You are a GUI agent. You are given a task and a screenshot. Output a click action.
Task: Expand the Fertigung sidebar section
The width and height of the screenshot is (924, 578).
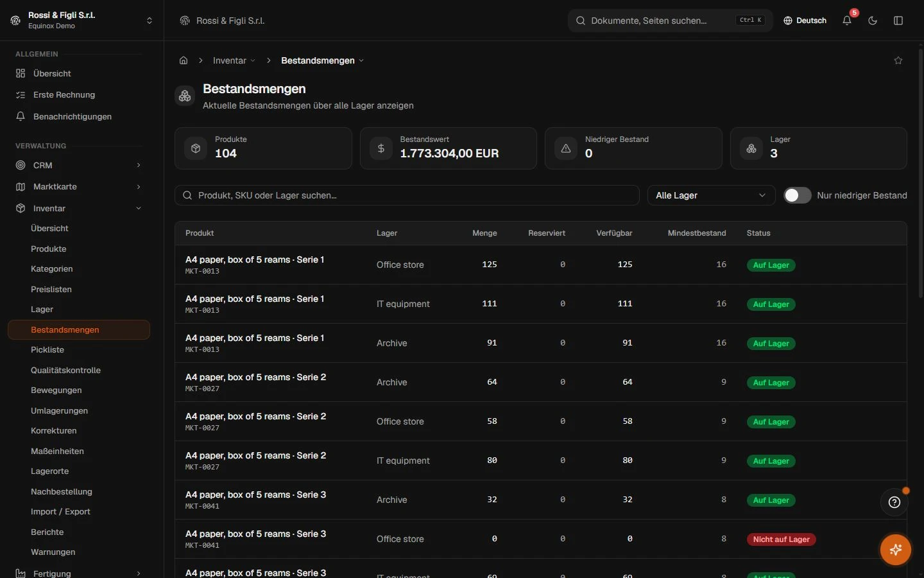click(x=79, y=573)
